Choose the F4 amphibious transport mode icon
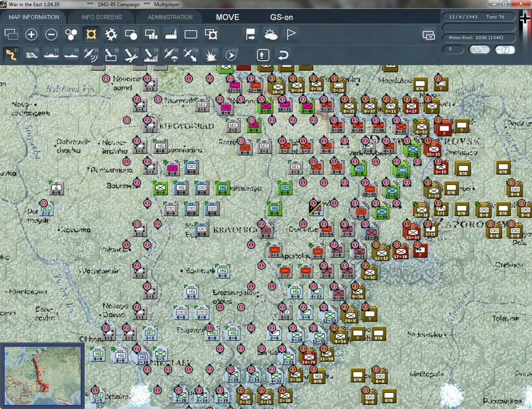532x409 pixels. coord(71,55)
